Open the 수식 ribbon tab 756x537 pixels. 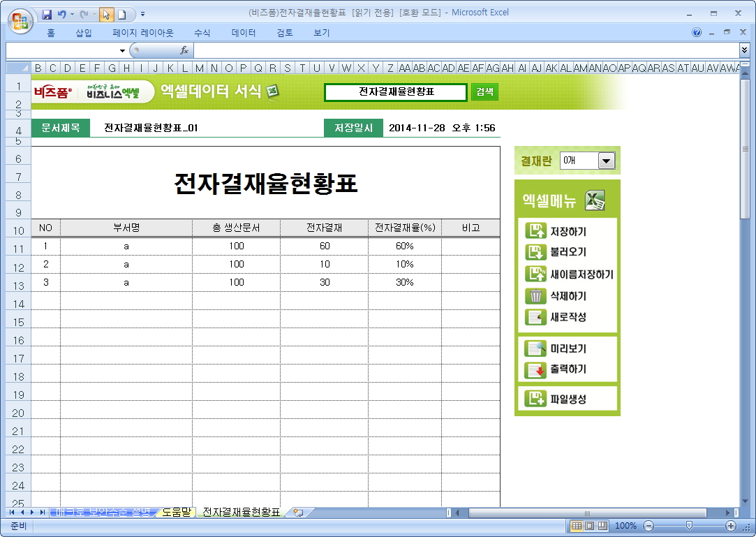(x=202, y=33)
